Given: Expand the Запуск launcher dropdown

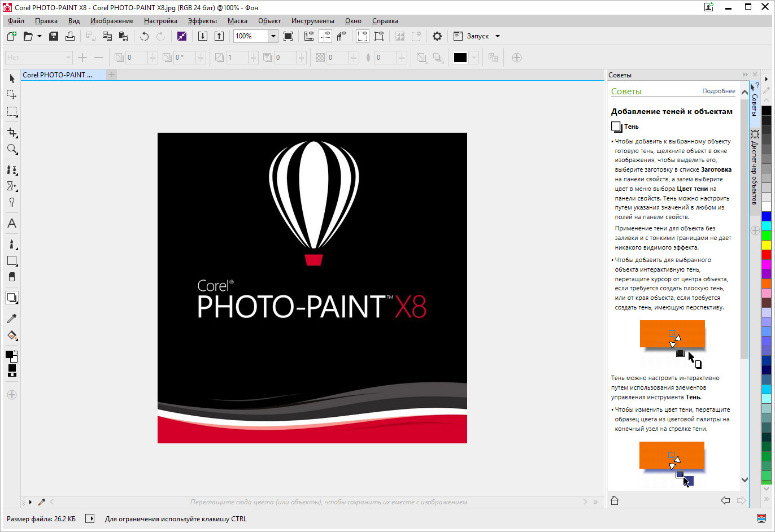Looking at the screenshot, I should pyautogui.click(x=498, y=36).
